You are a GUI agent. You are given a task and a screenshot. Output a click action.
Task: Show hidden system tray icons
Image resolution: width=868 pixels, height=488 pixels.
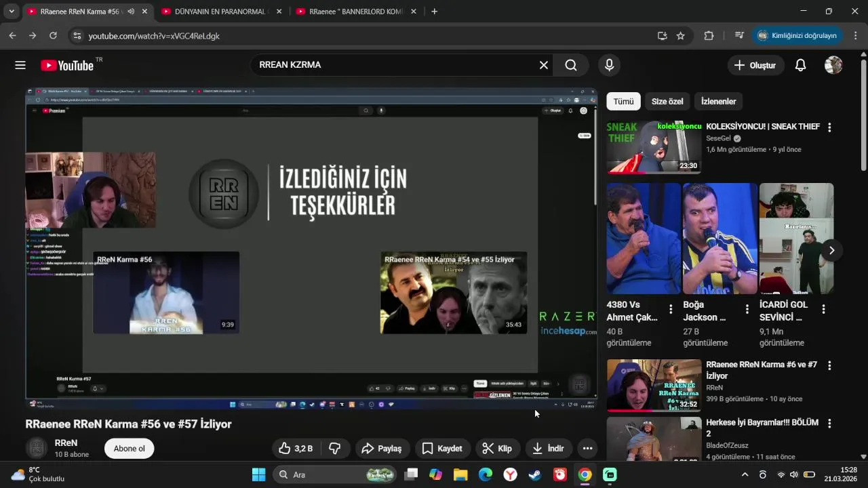coord(745,474)
